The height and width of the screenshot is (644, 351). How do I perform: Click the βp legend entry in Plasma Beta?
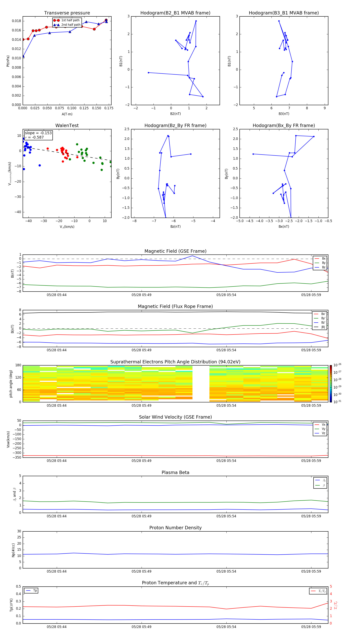(x=320, y=480)
